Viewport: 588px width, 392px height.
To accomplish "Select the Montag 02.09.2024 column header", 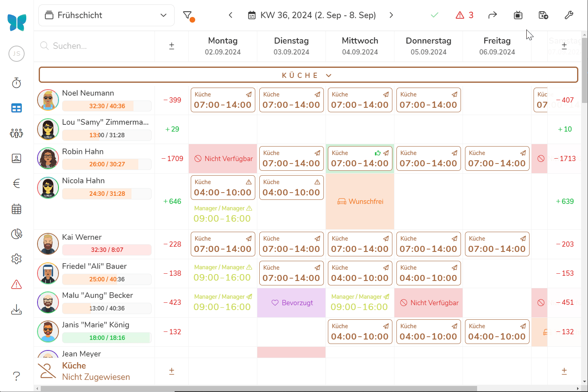I will coord(223,46).
